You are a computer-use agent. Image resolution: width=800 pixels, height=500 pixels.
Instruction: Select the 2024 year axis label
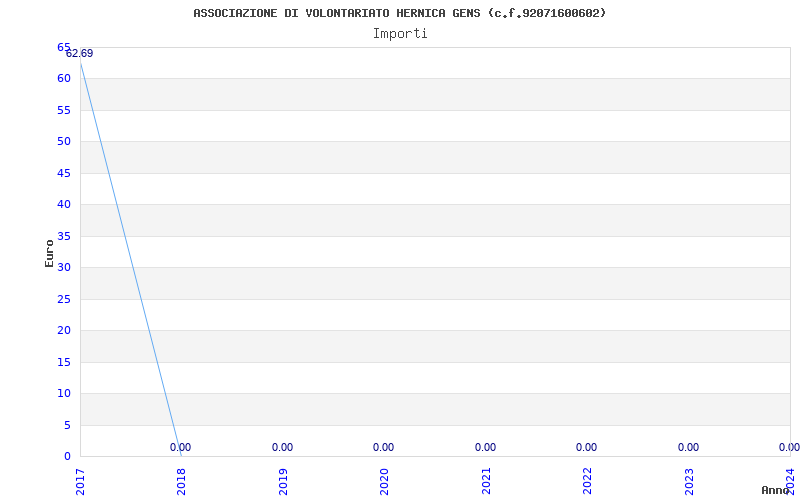[790, 482]
